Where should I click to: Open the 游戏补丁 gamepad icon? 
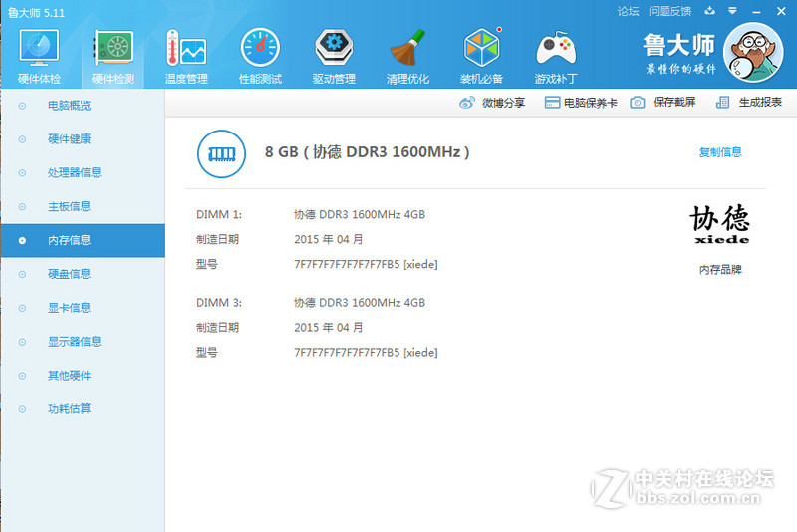point(556,48)
